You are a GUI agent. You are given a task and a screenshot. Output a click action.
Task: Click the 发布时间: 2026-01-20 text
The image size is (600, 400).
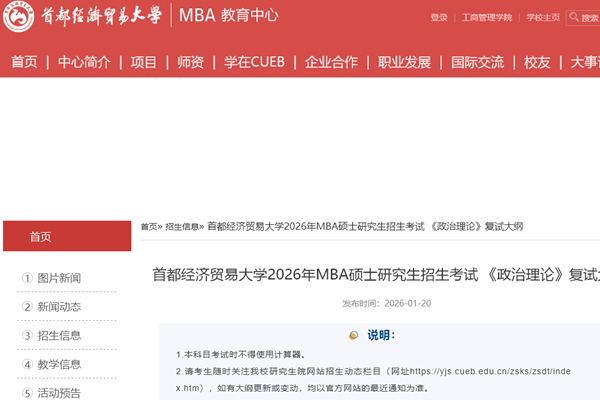pyautogui.click(x=386, y=304)
